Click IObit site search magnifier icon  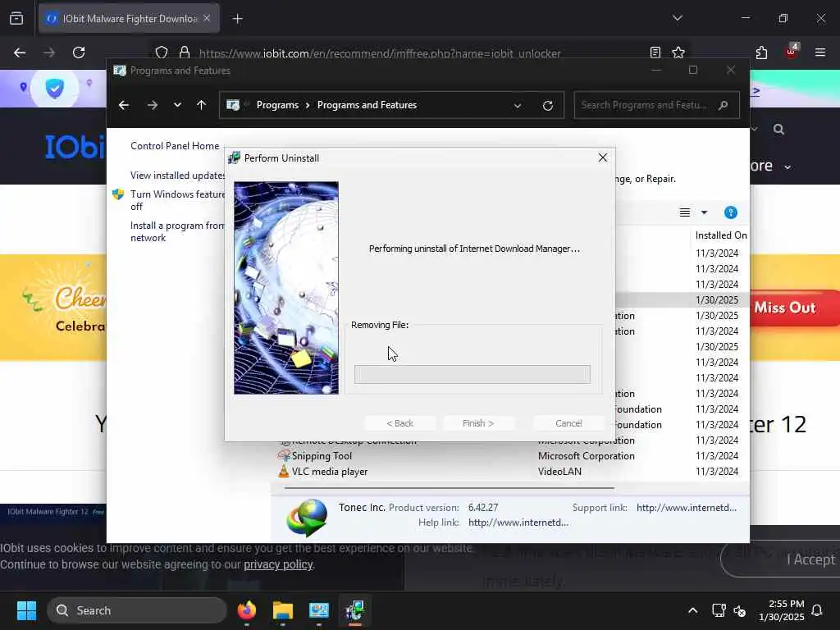(778, 129)
